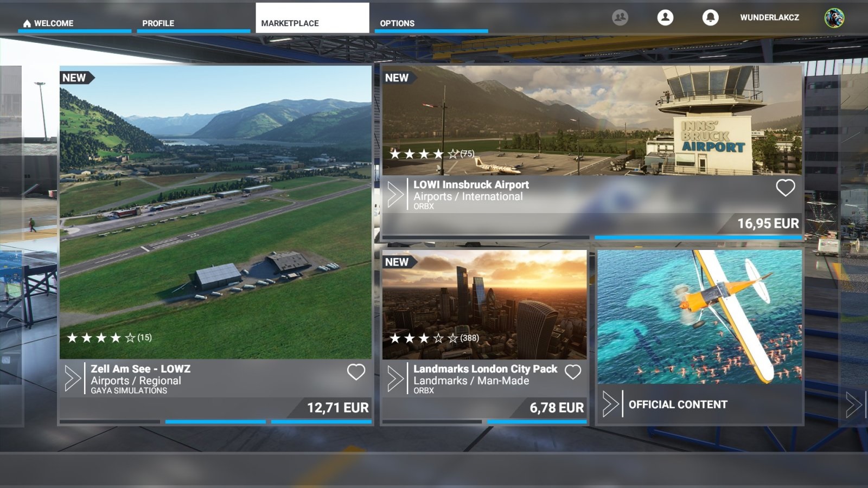The image size is (868, 488).
Task: Toggle wishlist heart for Landmarks London City Pack
Action: click(x=573, y=372)
